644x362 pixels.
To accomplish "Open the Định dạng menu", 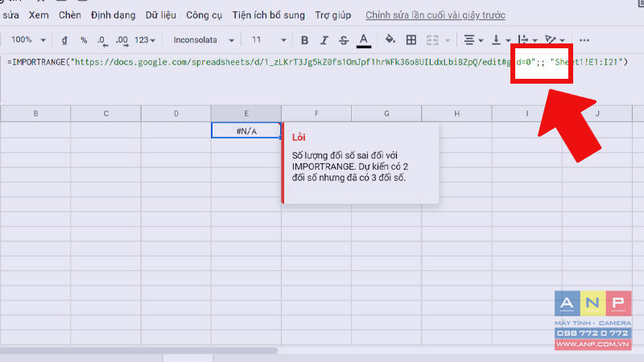I will (x=113, y=15).
